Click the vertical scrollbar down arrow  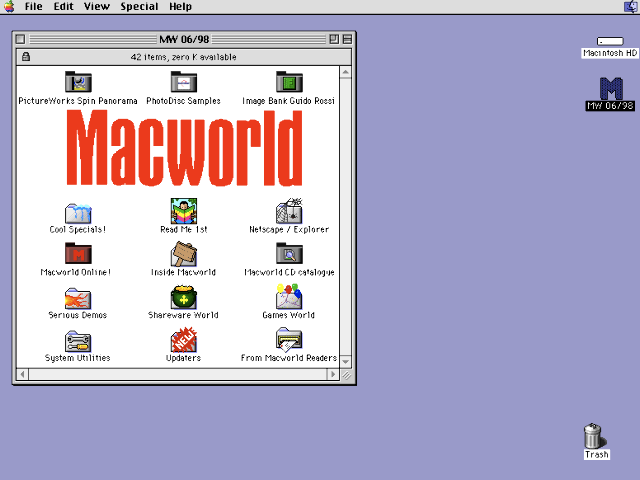click(346, 362)
